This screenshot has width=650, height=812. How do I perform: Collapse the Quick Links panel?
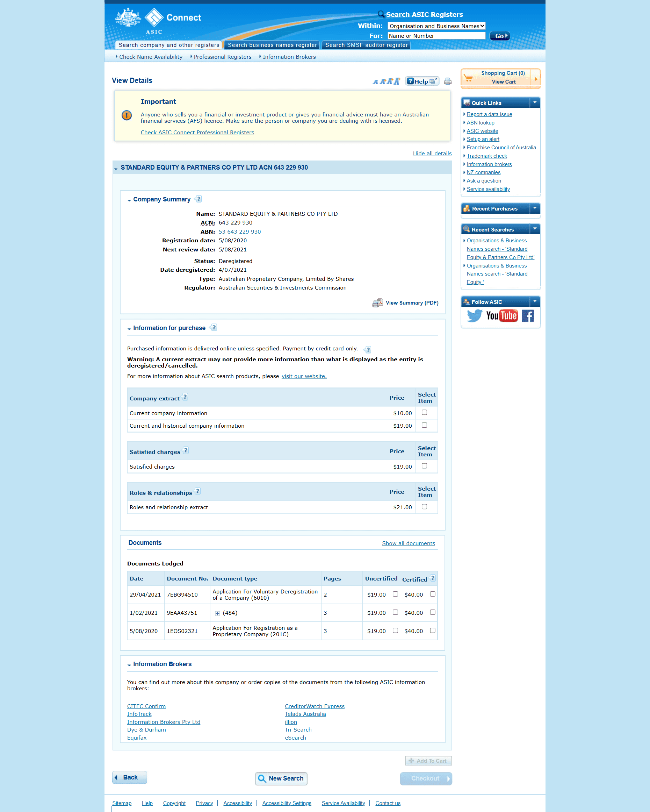click(x=535, y=103)
